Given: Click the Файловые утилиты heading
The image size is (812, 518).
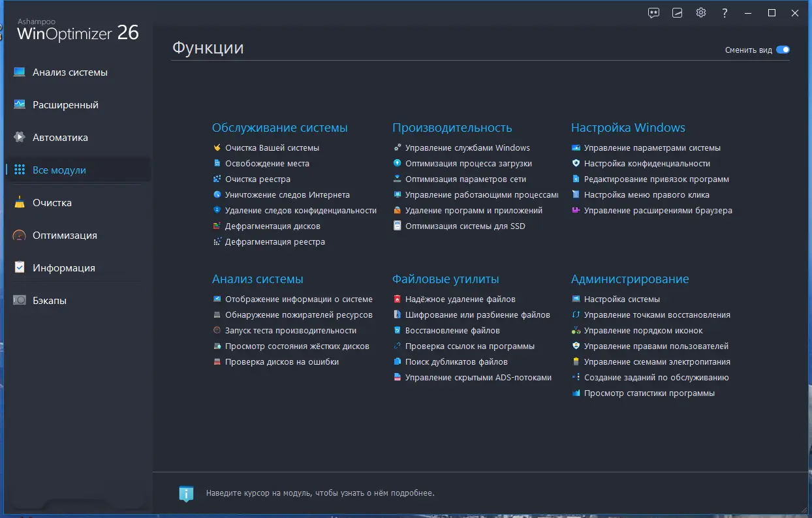Looking at the screenshot, I should [446, 279].
